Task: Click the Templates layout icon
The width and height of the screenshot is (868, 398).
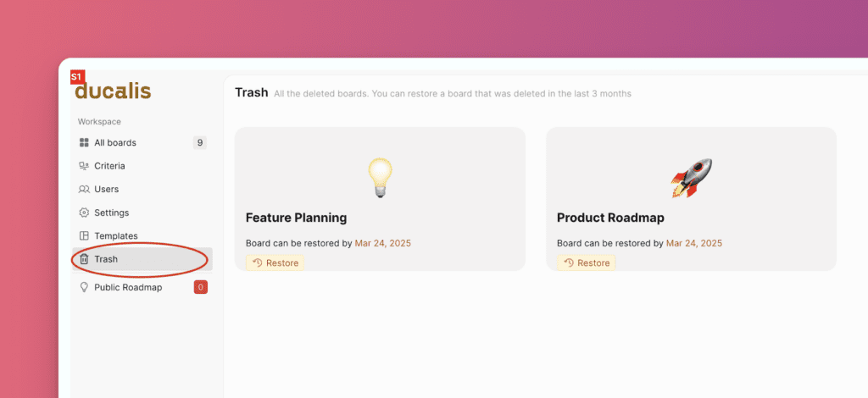Action: (x=84, y=235)
